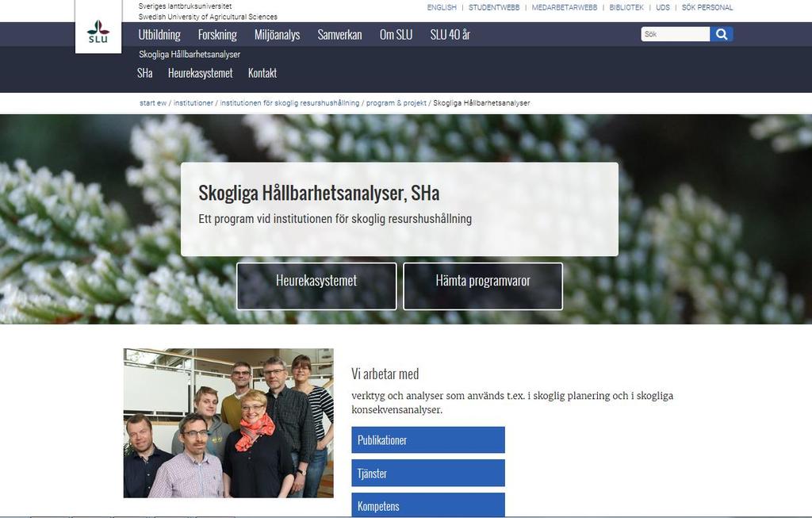
Task: Open the Miljöanalys menu
Action: 277,35
